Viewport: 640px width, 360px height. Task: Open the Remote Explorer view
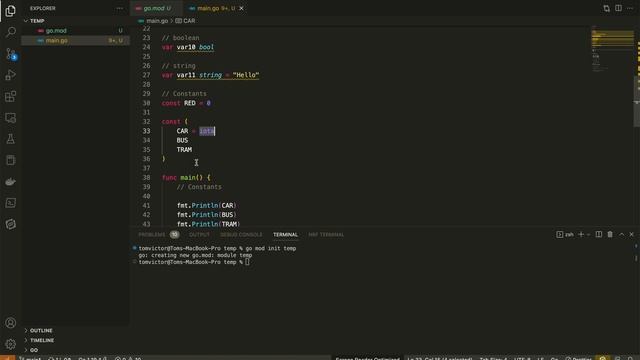point(11,118)
